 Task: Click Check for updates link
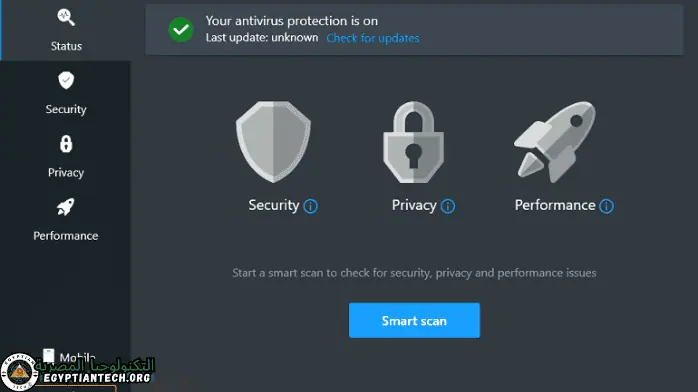pos(373,38)
